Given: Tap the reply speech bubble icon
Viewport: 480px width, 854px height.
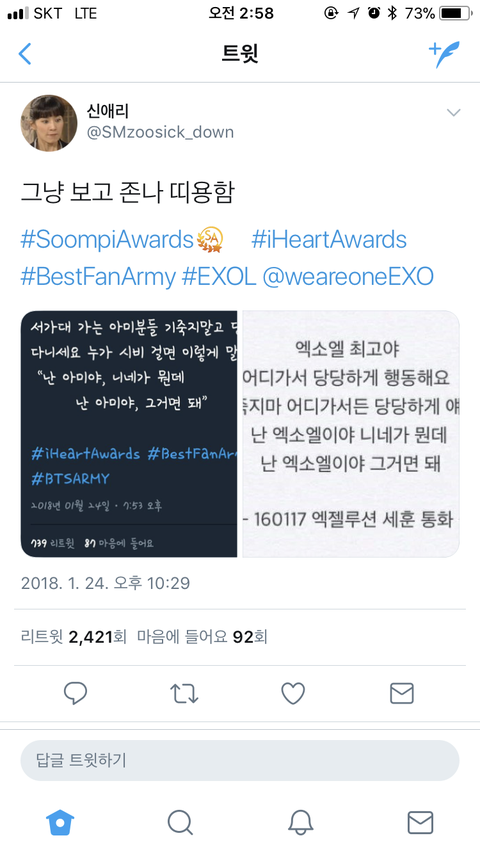Looking at the screenshot, I should pyautogui.click(x=75, y=693).
